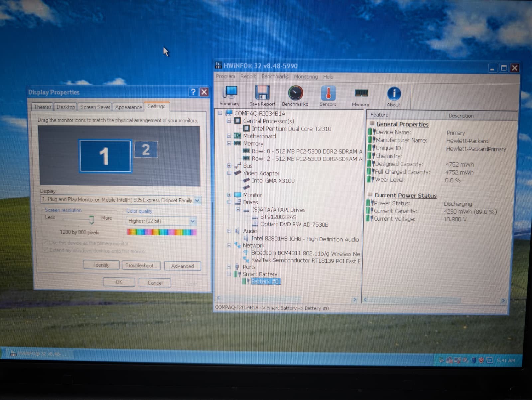This screenshot has width=532, height=400.
Task: Click monitor 1 thumbnail in Display Properties
Action: (105, 156)
